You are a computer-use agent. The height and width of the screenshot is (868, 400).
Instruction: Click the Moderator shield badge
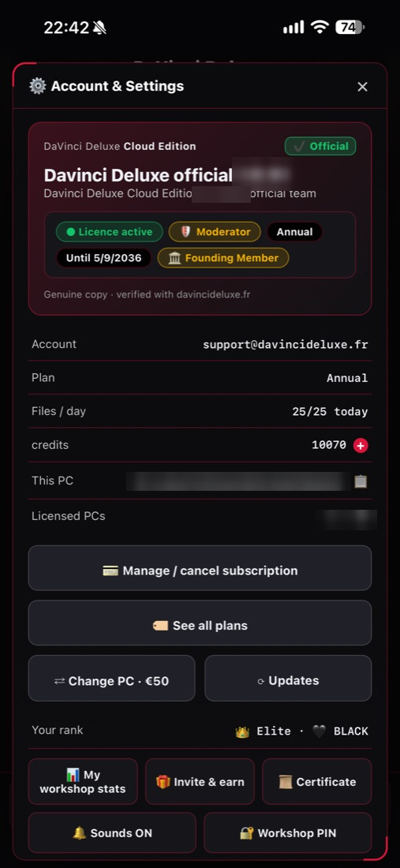click(x=214, y=232)
